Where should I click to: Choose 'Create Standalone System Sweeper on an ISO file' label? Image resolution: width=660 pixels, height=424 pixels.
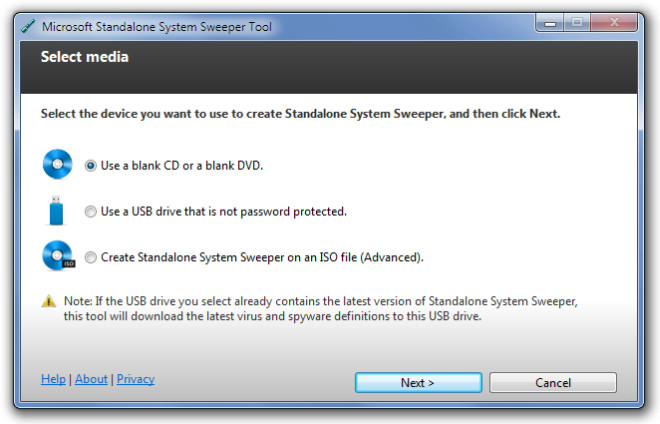pos(262,257)
